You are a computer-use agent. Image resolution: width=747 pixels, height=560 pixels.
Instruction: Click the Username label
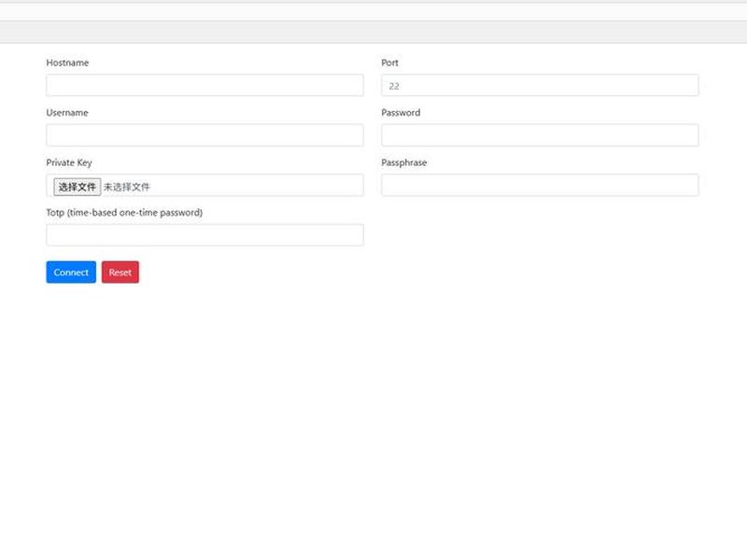67,113
